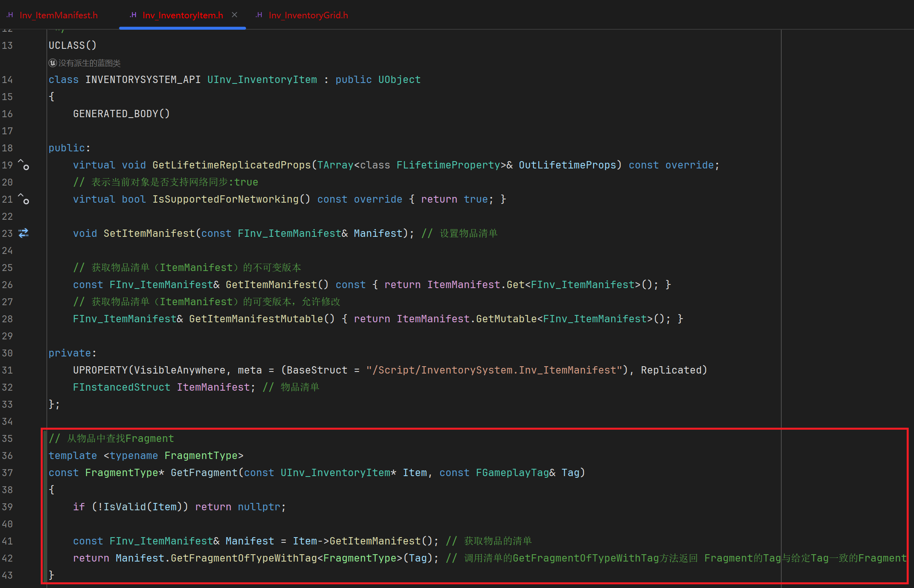Viewport: 914px width, 588px height.
Task: Open the '没有派生的蓝图类' code lens hint
Action: (x=89, y=63)
